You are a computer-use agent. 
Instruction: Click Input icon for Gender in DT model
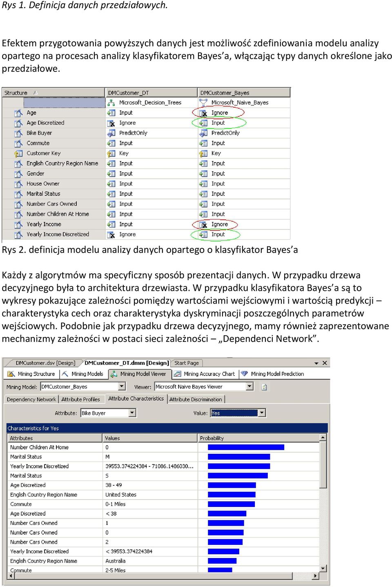[111, 174]
